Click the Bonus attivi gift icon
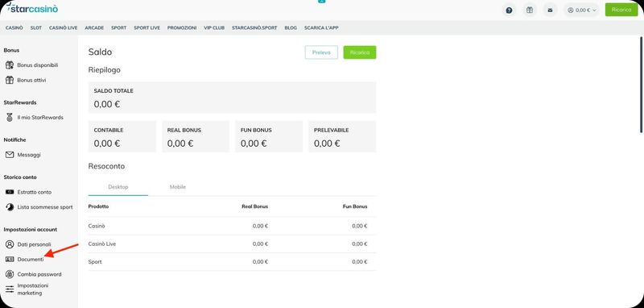This screenshot has width=644, height=308. click(10, 80)
